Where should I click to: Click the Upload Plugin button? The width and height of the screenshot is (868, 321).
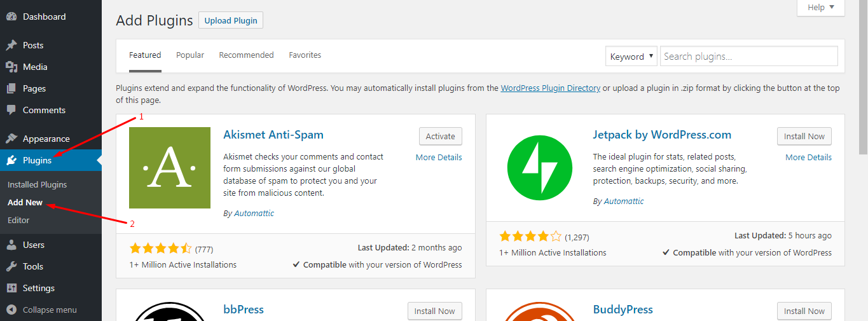coord(231,20)
